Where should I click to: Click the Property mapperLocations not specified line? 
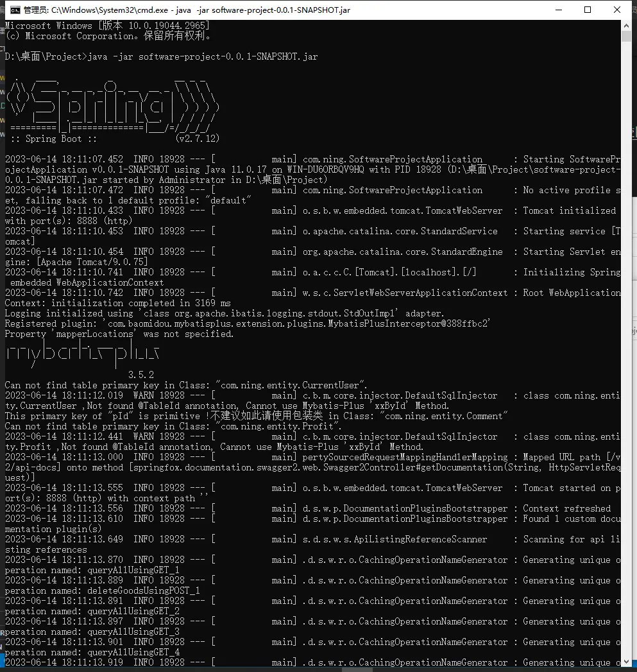click(119, 334)
